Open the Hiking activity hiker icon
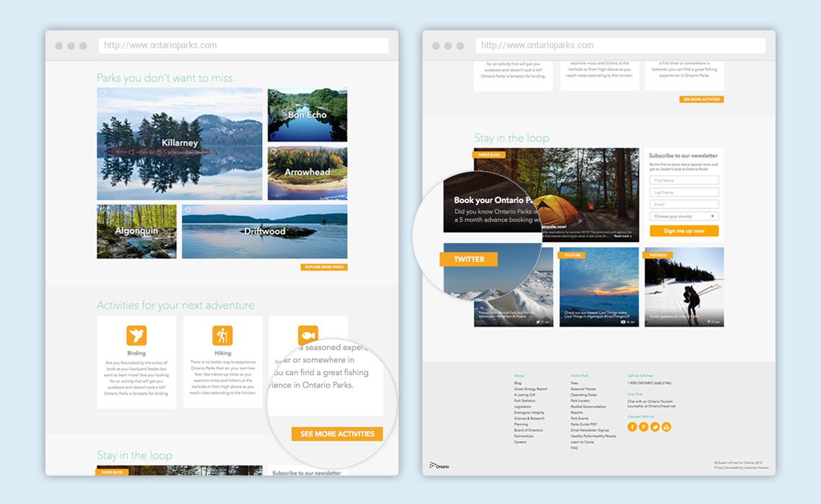Viewport: 821px width, 504px height. (x=223, y=336)
